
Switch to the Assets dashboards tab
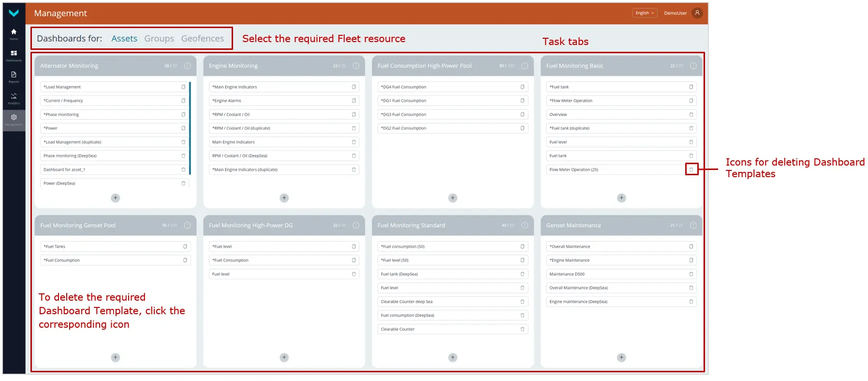tap(124, 38)
